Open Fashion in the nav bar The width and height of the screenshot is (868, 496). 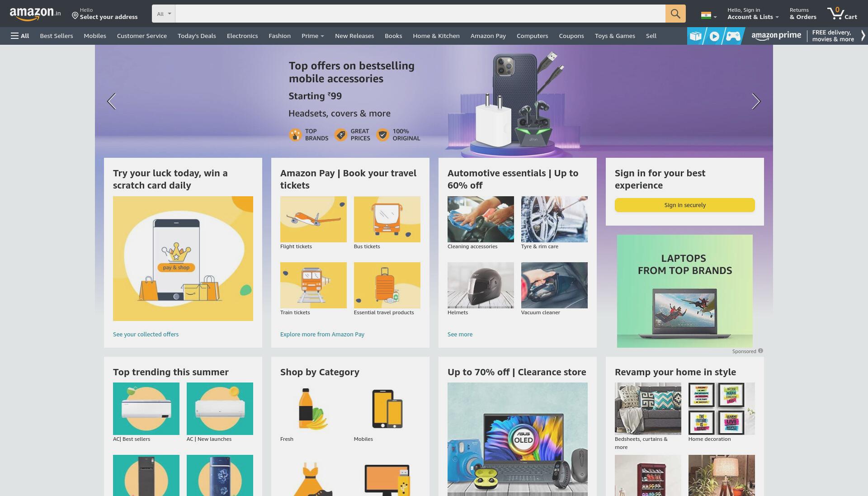point(279,36)
